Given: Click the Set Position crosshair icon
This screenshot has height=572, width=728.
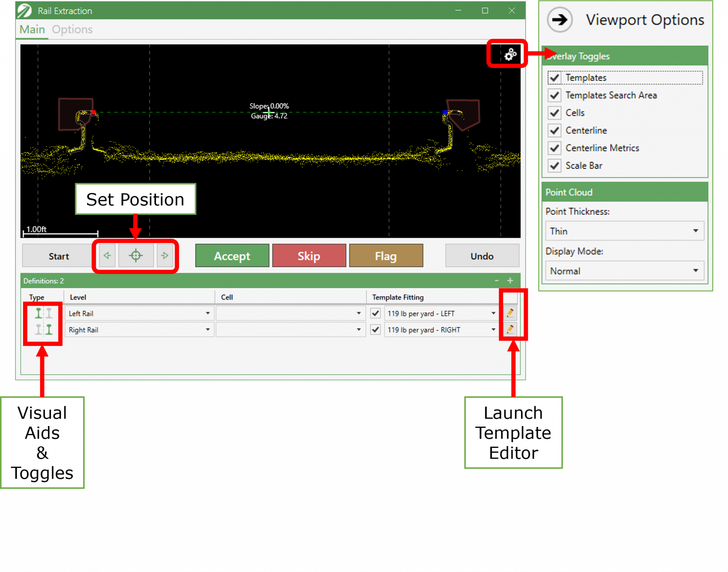Looking at the screenshot, I should (136, 255).
